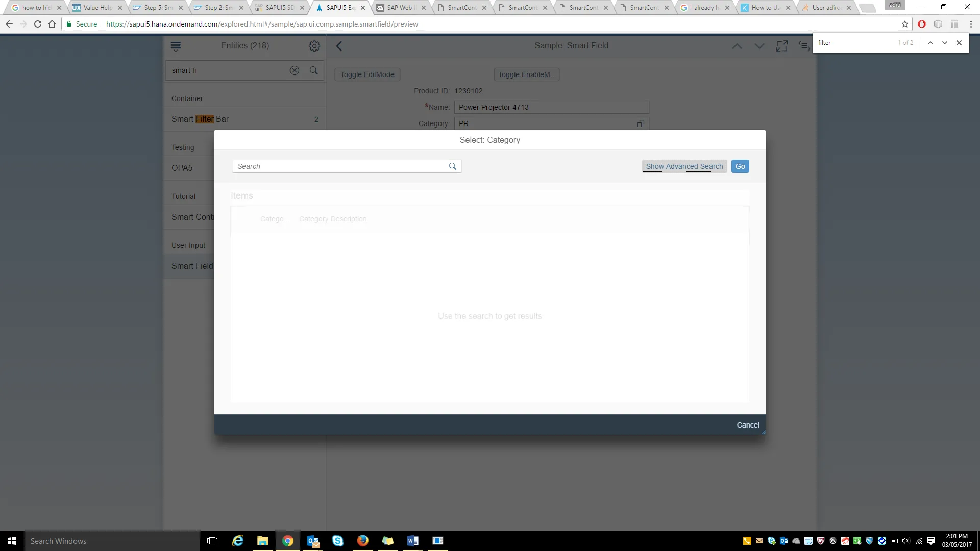The width and height of the screenshot is (980, 551).
Task: Switch to the Value Help browser tab
Action: 97,8
